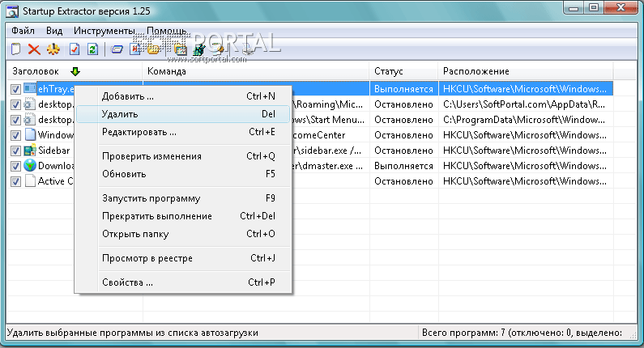644x348 pixels.
Task: Uncheck the Sidebar checkbox
Action: click(15, 151)
